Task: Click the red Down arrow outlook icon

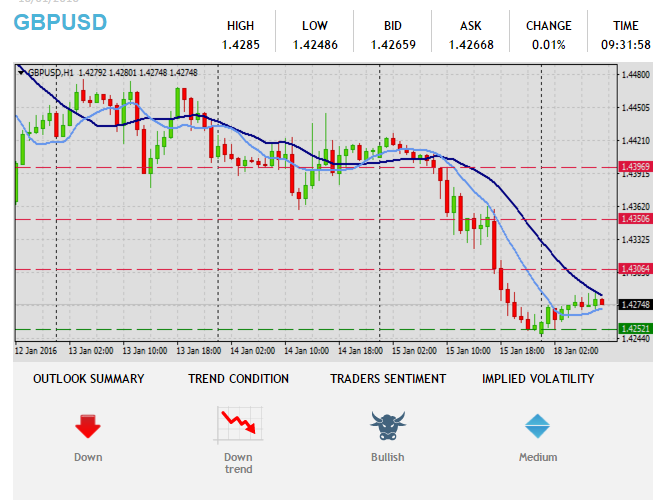Action: (88, 426)
